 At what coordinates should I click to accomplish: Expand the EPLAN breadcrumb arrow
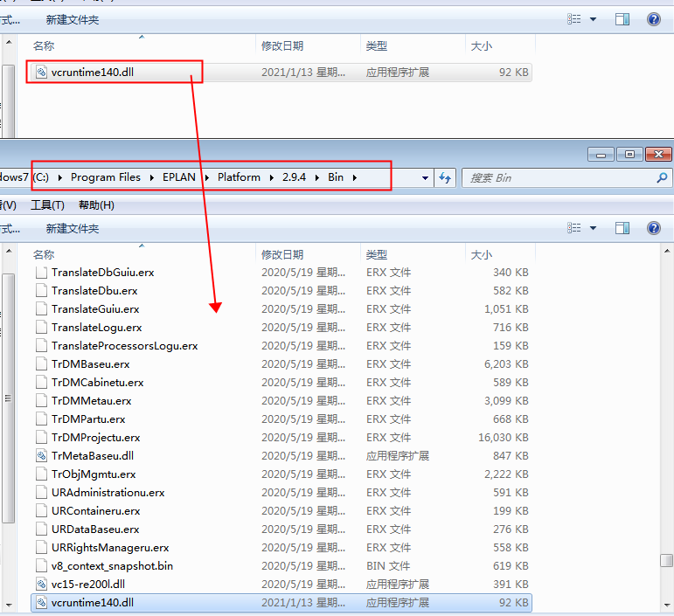(x=207, y=177)
